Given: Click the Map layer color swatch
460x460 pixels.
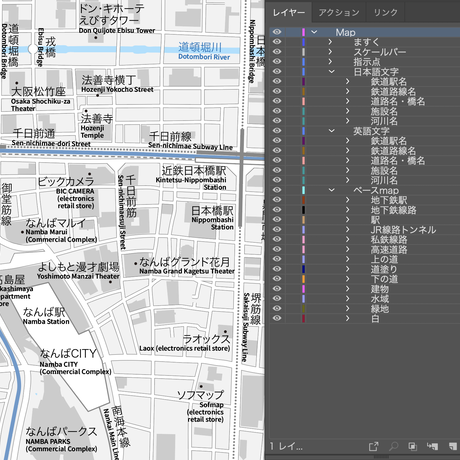Looking at the screenshot, I should 303,32.
